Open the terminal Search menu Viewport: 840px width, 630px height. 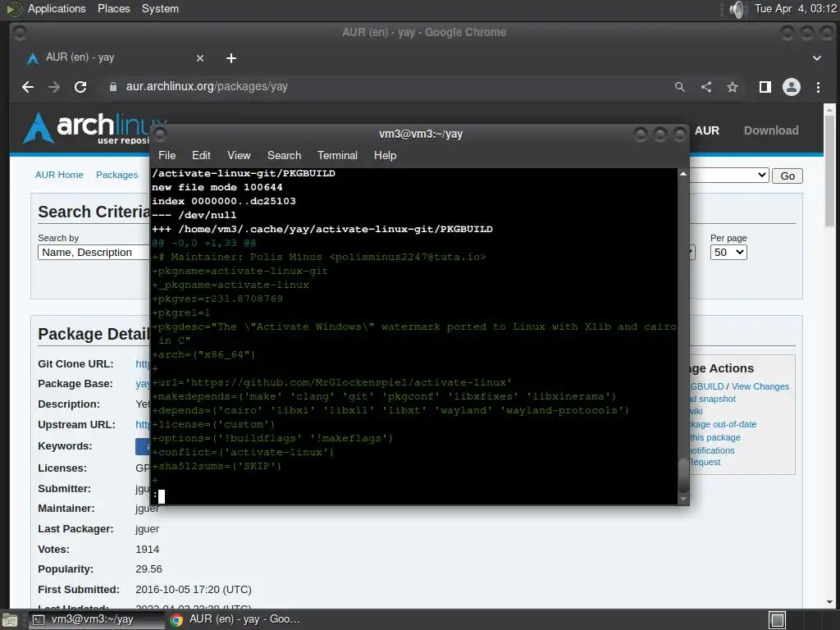[284, 155]
